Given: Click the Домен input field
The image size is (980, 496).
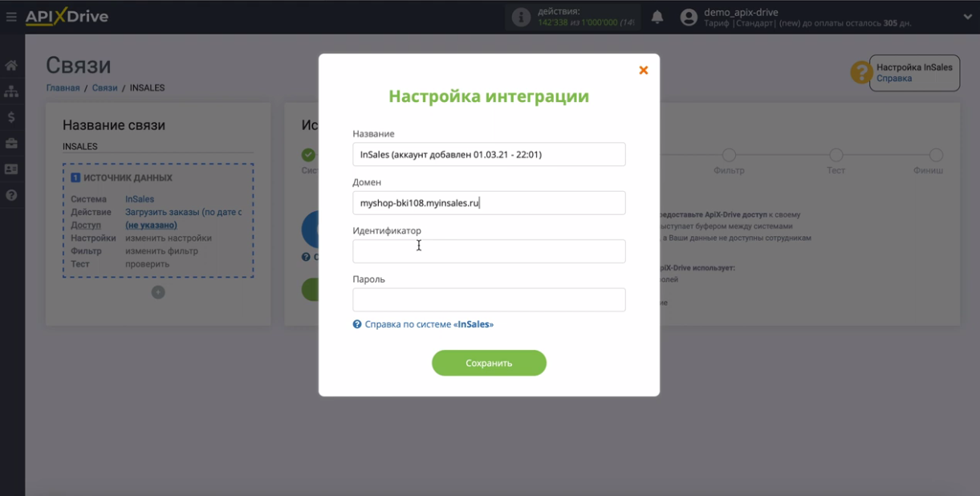Looking at the screenshot, I should coord(489,203).
